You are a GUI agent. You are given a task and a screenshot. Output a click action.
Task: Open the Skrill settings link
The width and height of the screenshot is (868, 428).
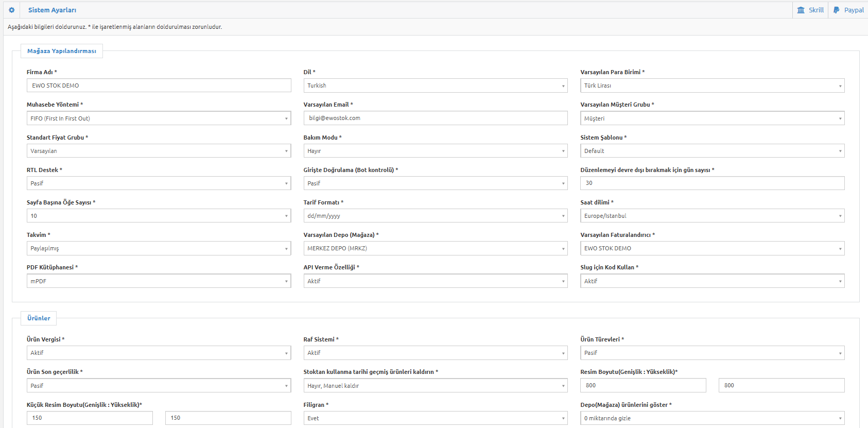click(x=810, y=10)
